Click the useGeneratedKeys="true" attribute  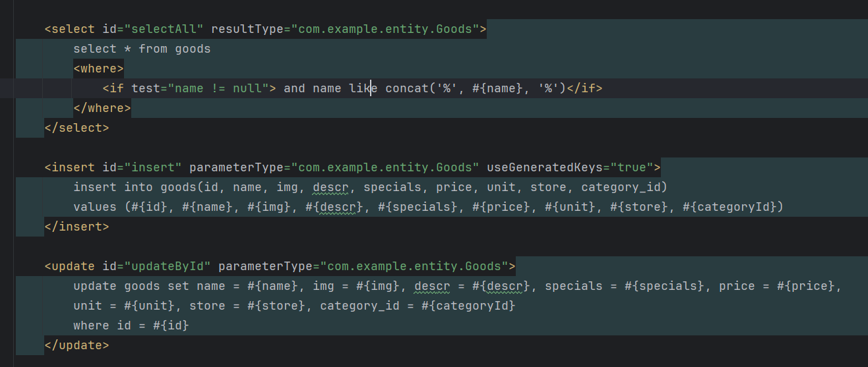pyautogui.click(x=570, y=167)
